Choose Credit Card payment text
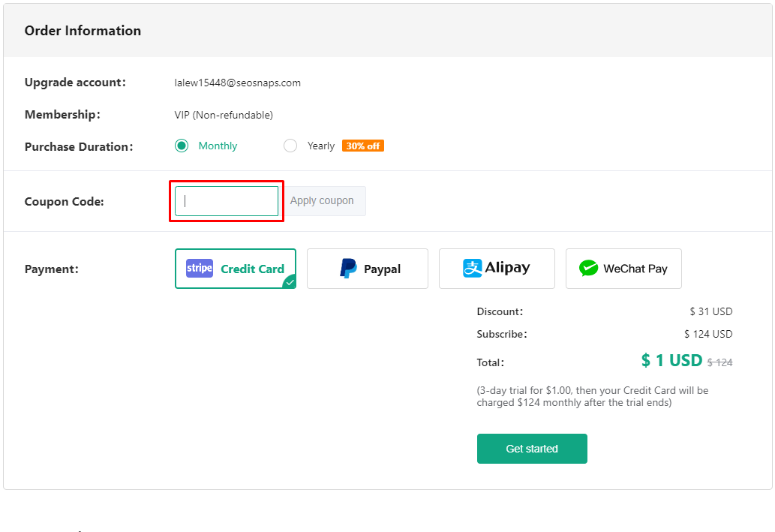Viewport: 775px width, 532px height. (252, 269)
